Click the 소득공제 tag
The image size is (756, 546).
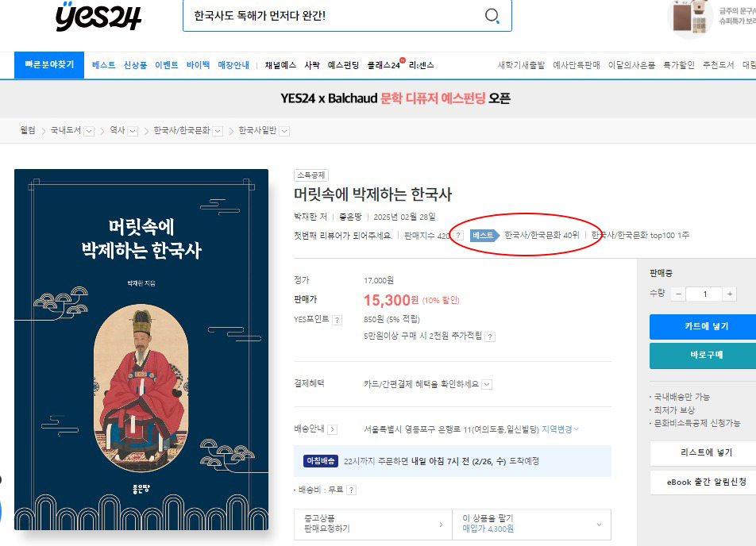311,175
